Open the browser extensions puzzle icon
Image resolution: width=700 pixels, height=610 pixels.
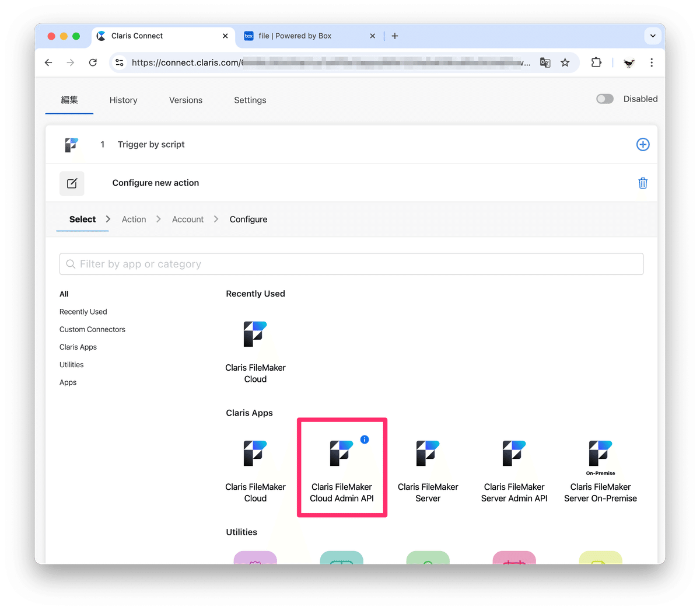(x=596, y=62)
